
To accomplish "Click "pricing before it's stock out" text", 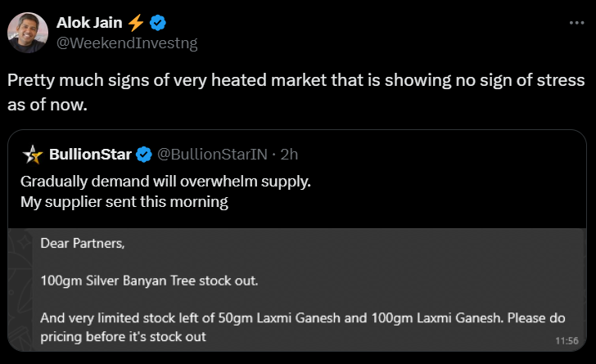I will point(122,336).
